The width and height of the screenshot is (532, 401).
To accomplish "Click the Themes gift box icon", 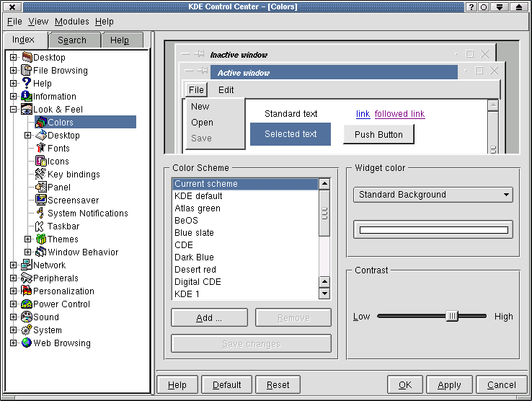I will click(x=41, y=239).
